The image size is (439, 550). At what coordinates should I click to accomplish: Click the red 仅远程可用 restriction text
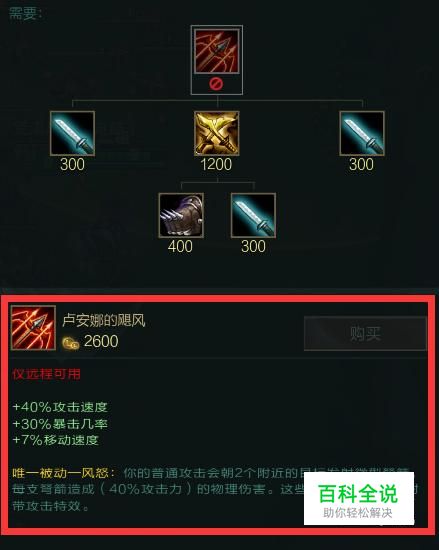[46, 374]
